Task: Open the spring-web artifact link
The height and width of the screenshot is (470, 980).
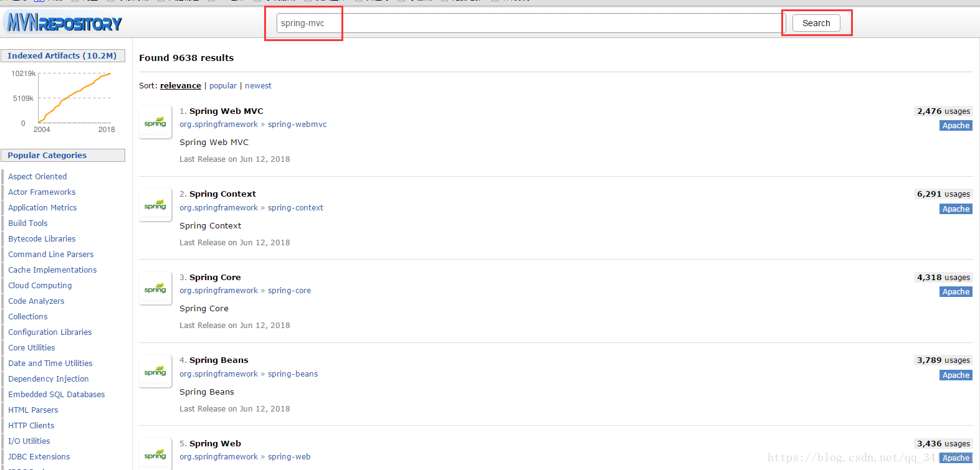Action: pyautogui.click(x=289, y=457)
